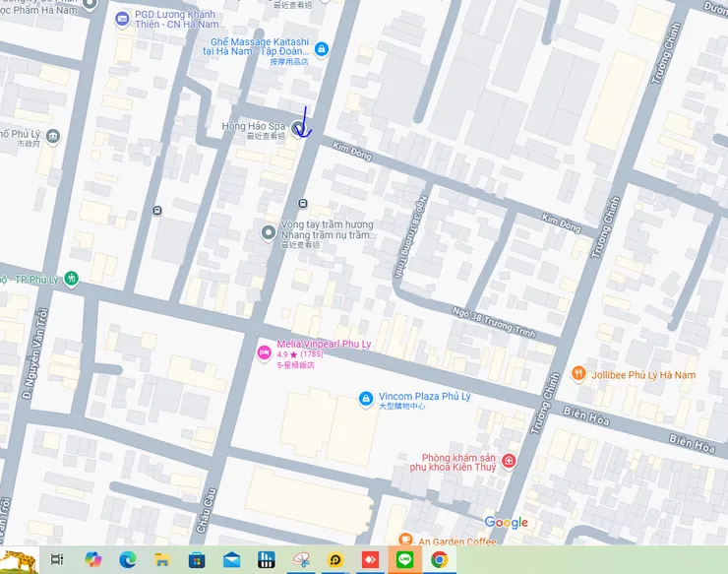
Task: Click the Jollibee Phủ Lý Hà Nam label
Action: pos(643,374)
